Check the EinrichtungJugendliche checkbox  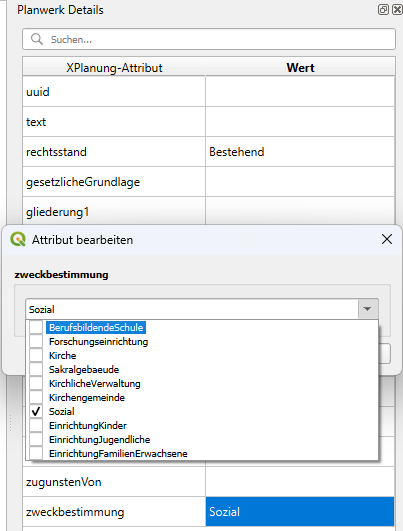36,440
